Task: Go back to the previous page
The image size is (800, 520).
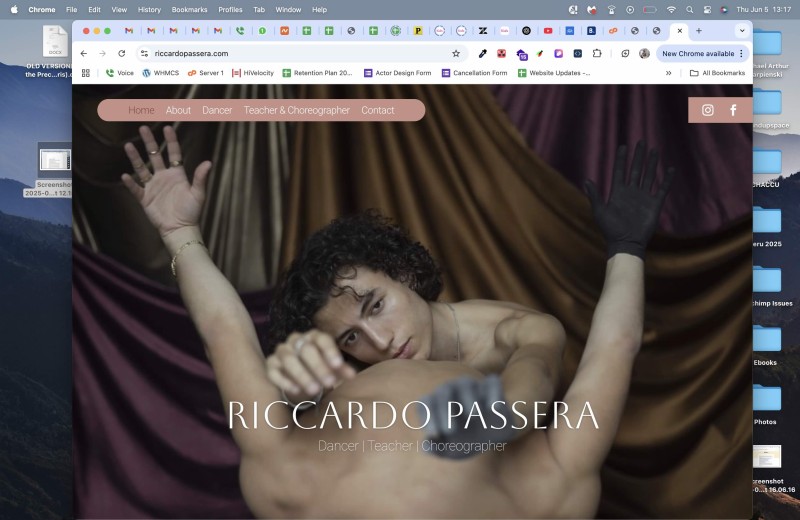Action: coord(84,53)
